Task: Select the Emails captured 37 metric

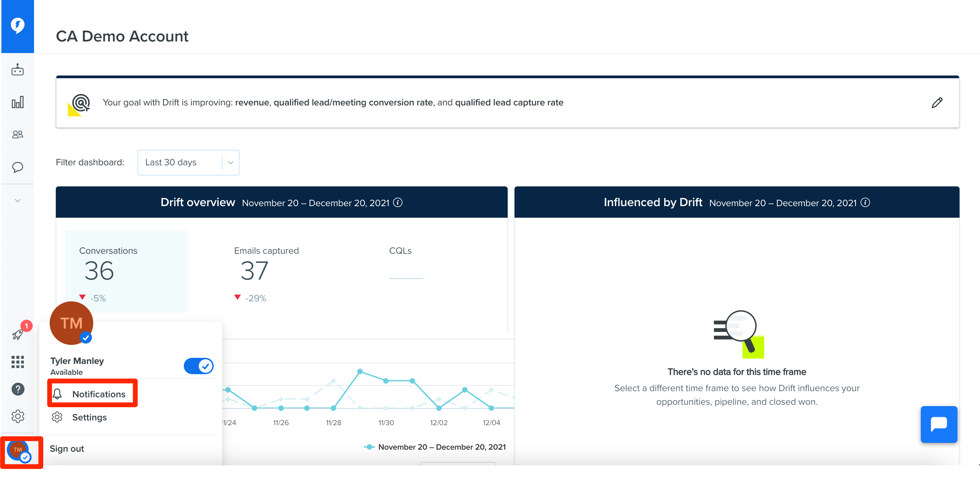Action: [266, 274]
